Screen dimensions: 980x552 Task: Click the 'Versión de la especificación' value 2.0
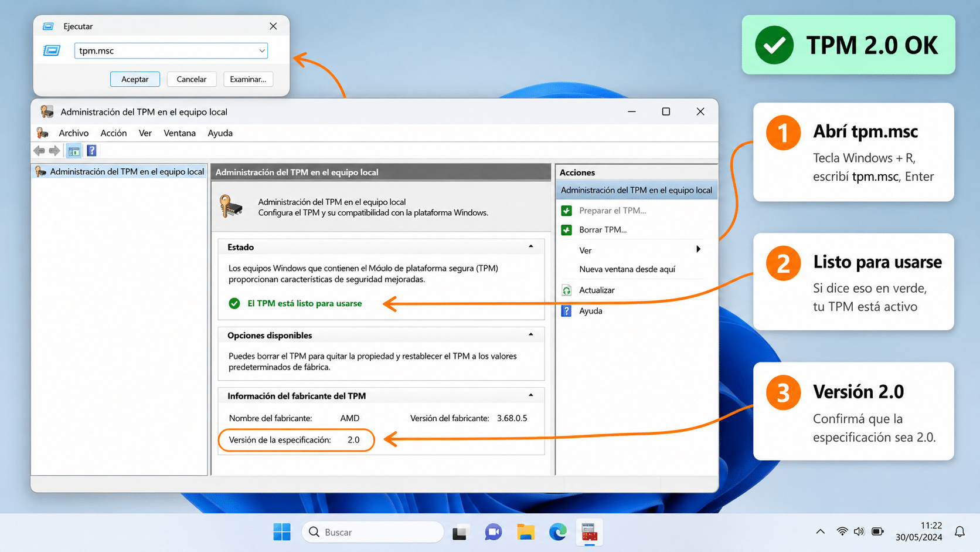(353, 440)
